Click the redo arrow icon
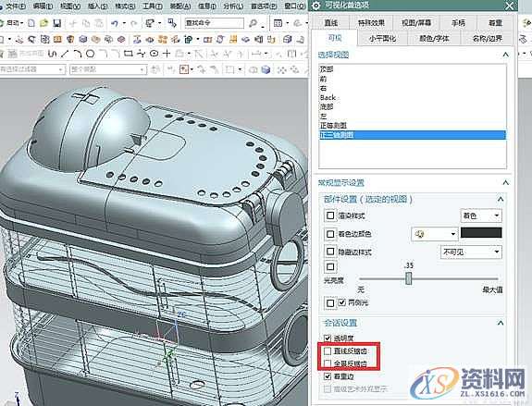 click(x=134, y=23)
